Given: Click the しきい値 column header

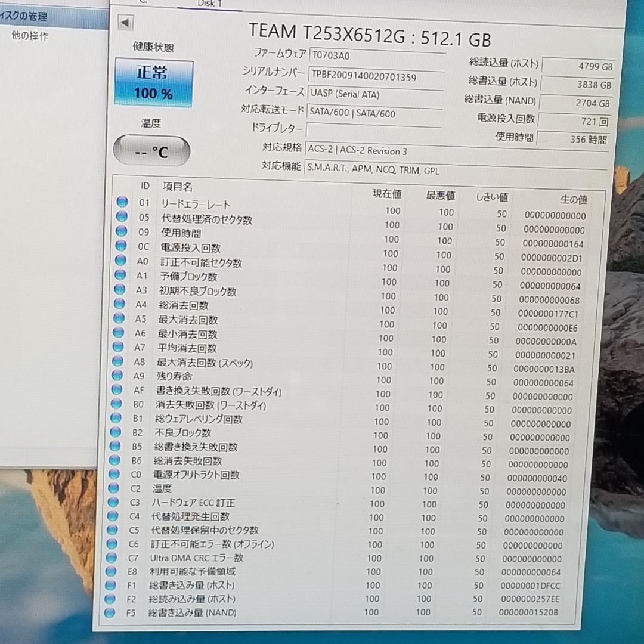Looking at the screenshot, I should [492, 197].
